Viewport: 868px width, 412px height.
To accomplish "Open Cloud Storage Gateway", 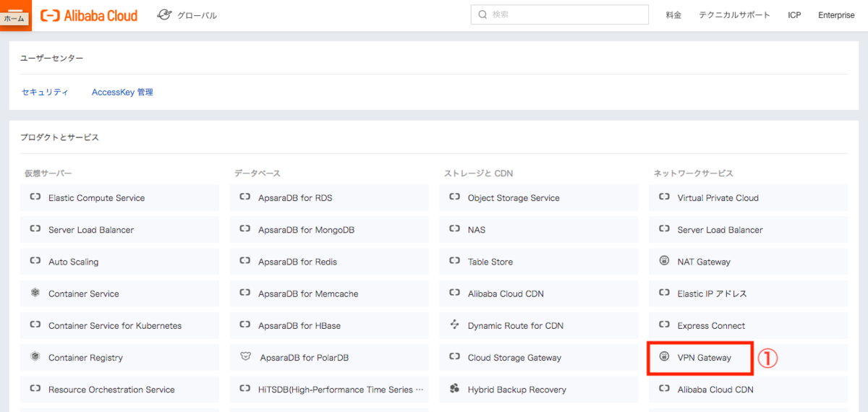I will (539, 357).
